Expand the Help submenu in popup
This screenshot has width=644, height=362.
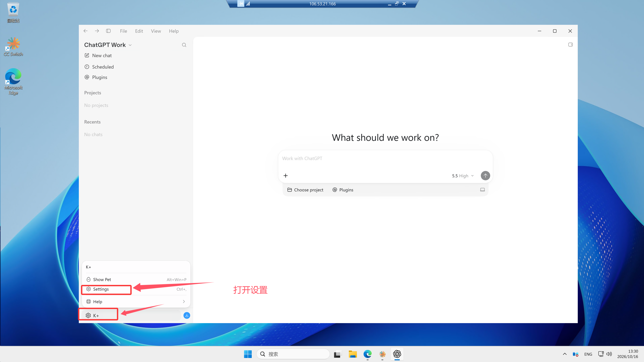coord(136,301)
